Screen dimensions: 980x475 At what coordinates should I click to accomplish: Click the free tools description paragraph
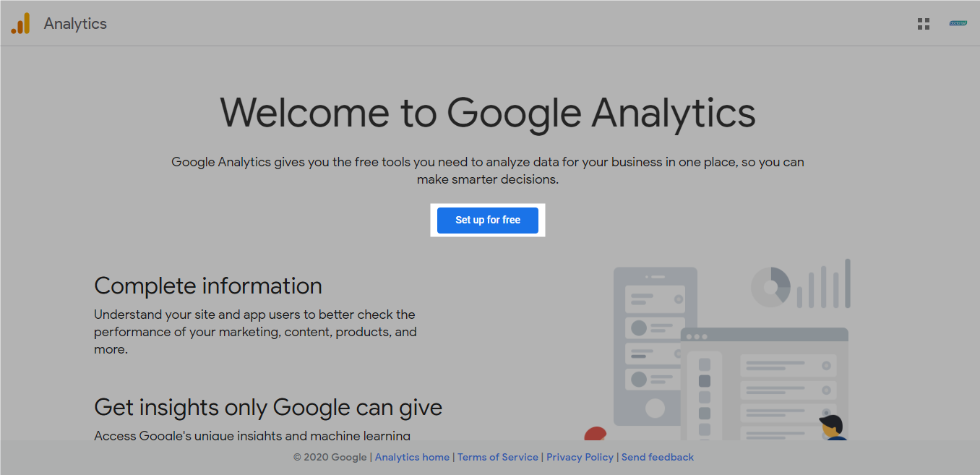(488, 171)
